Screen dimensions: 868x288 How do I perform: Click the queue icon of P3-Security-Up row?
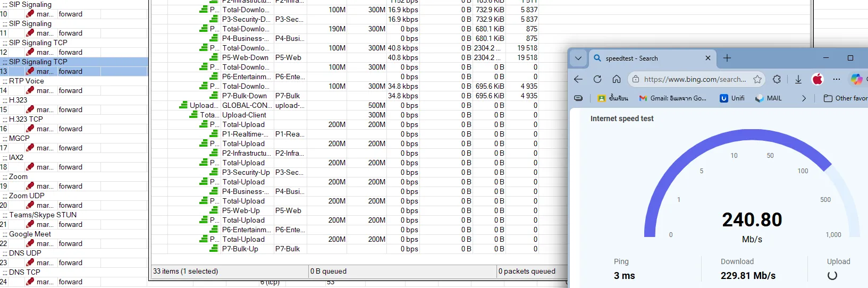coord(214,172)
